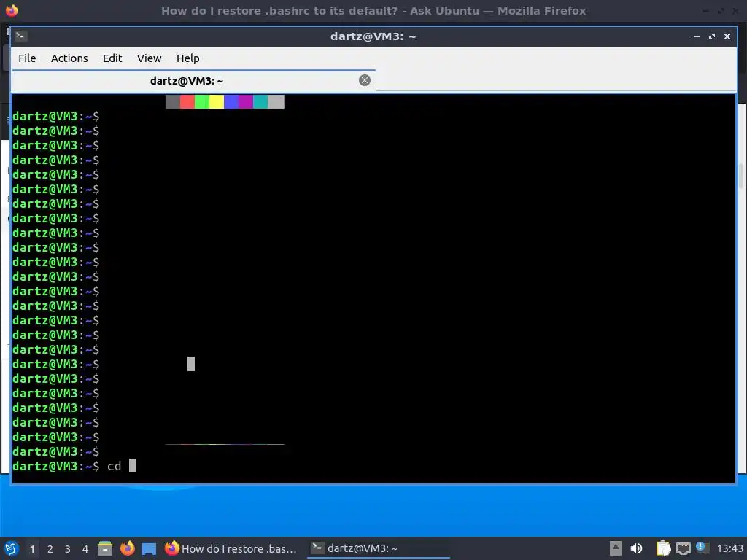Maximize the terminal window
Screen dimensions: 747x560
tap(712, 36)
